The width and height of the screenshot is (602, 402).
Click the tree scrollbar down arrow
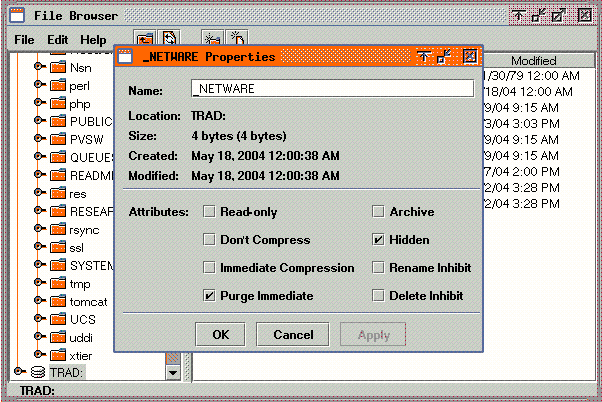(173, 372)
